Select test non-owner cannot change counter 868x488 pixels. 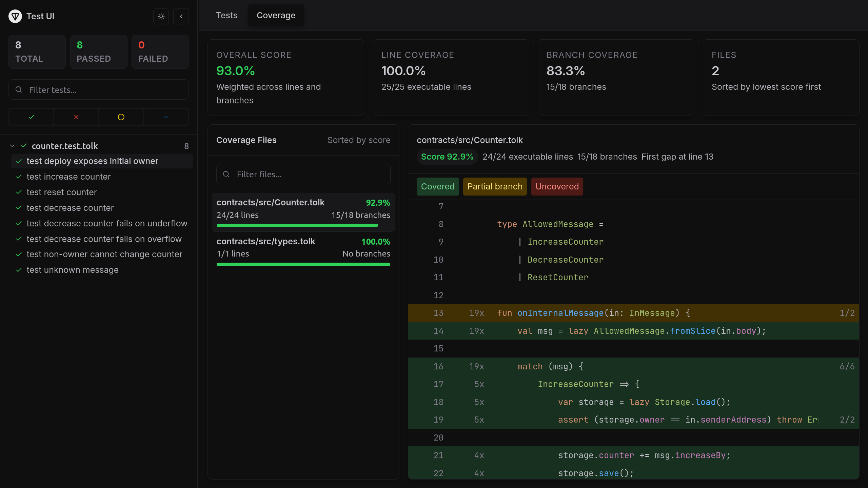point(102,255)
